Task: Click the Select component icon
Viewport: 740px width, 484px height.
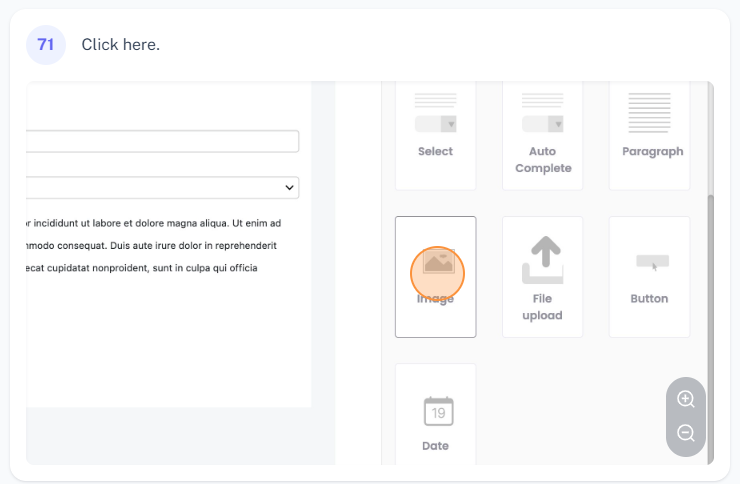Action: coord(435,112)
